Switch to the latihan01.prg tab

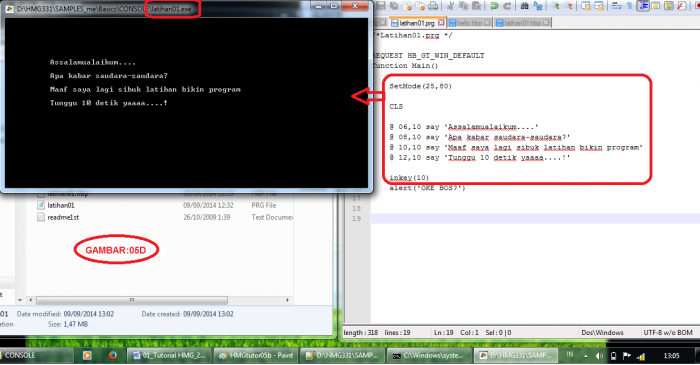pos(417,23)
